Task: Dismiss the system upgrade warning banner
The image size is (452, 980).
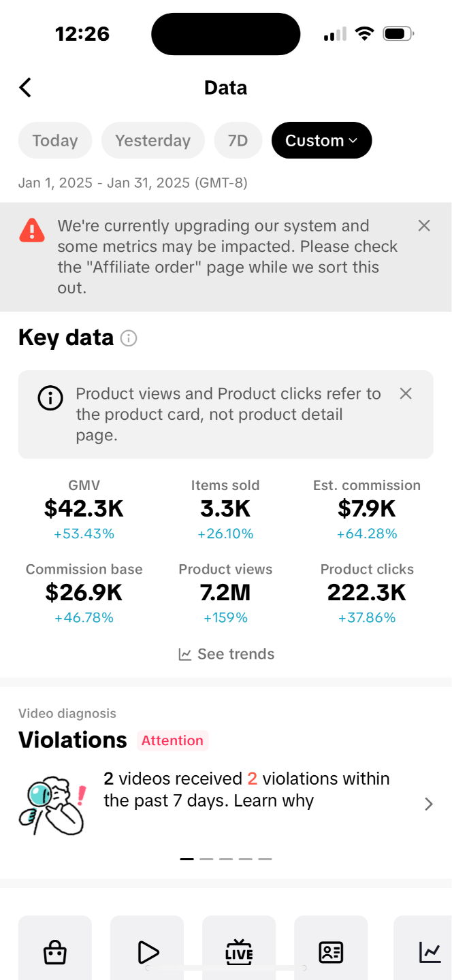Action: 424,225
